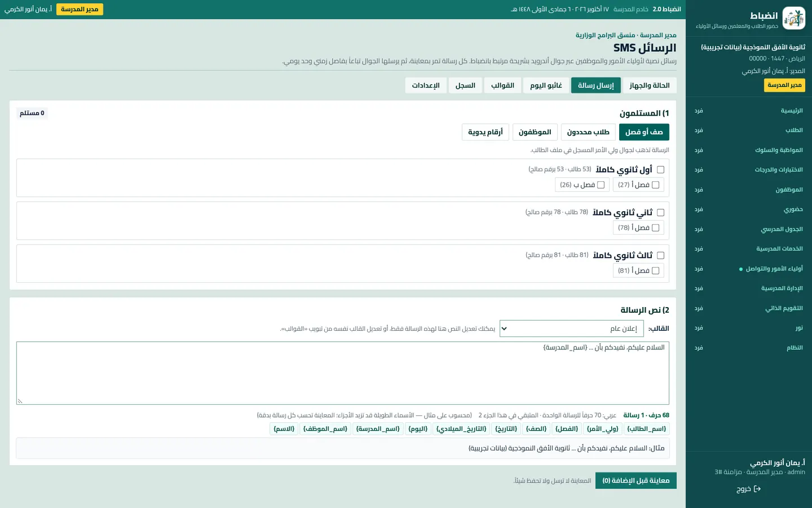Insert the {اسم_الموظف} variable chip
The width and height of the screenshot is (812, 508).
click(x=325, y=429)
